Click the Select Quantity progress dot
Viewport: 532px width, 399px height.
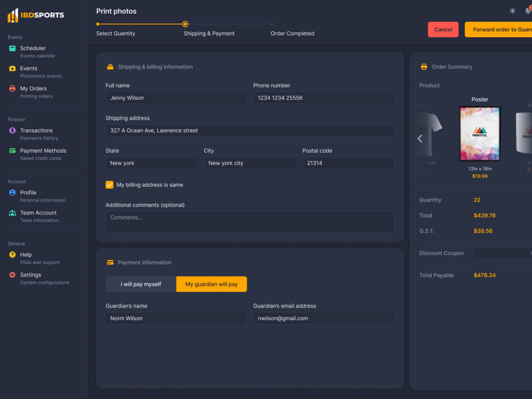(98, 24)
